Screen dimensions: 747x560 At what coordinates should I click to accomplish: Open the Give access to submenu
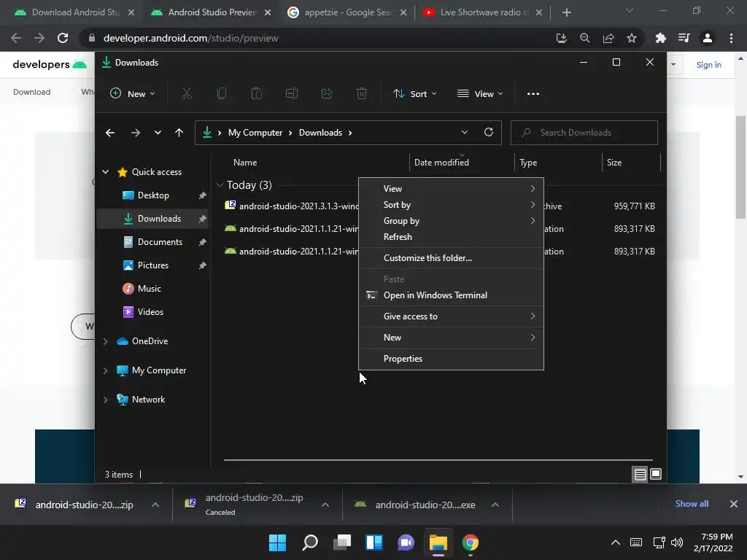451,316
